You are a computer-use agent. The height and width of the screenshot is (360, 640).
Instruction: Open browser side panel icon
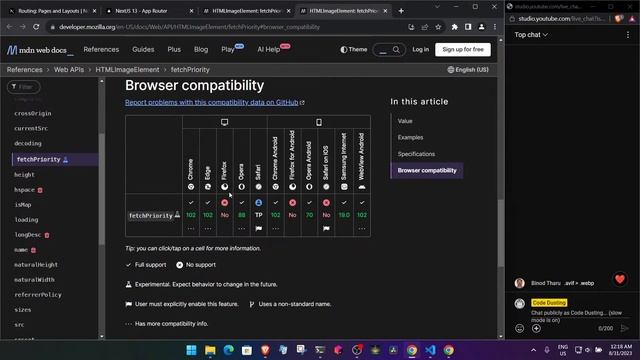tap(468, 27)
